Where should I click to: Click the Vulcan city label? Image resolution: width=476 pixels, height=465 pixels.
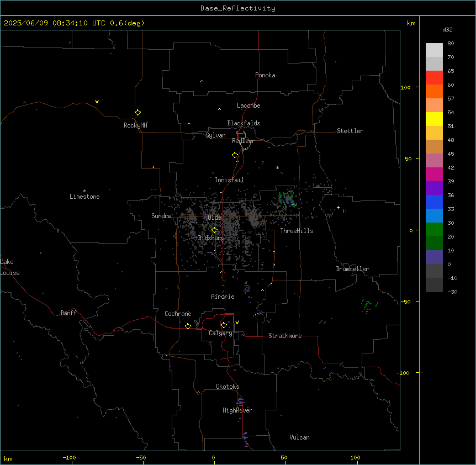point(299,437)
